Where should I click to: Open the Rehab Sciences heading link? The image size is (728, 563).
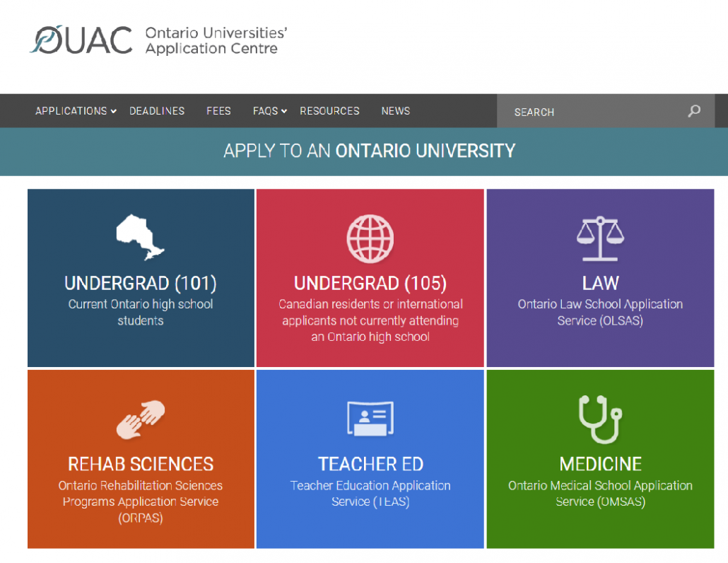click(x=140, y=464)
